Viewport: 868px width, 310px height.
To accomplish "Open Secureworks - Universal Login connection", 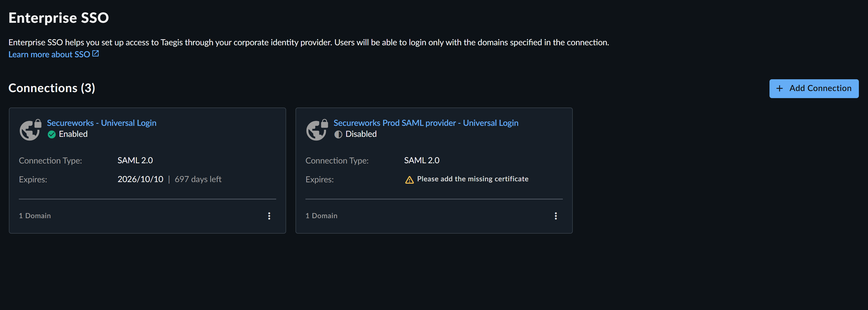I will point(101,123).
